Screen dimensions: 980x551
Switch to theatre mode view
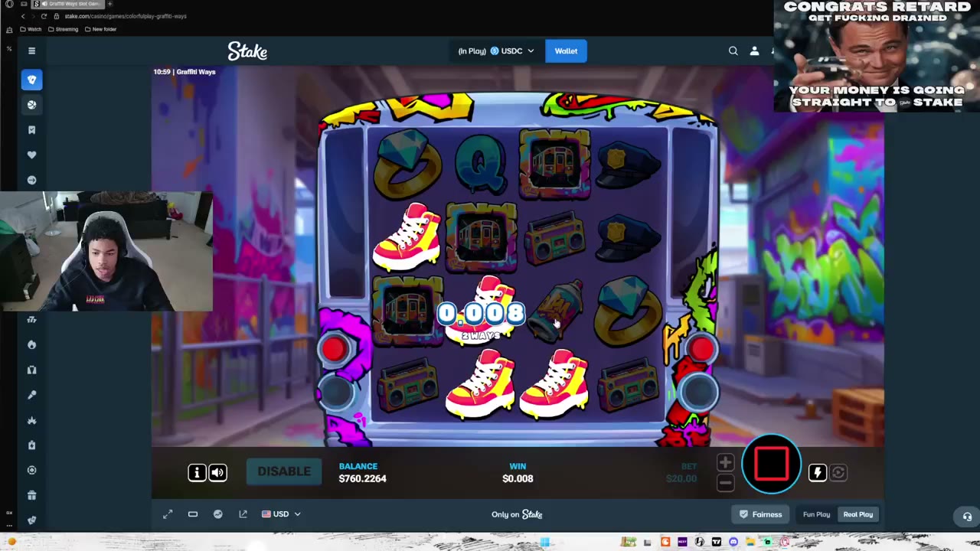[193, 514]
